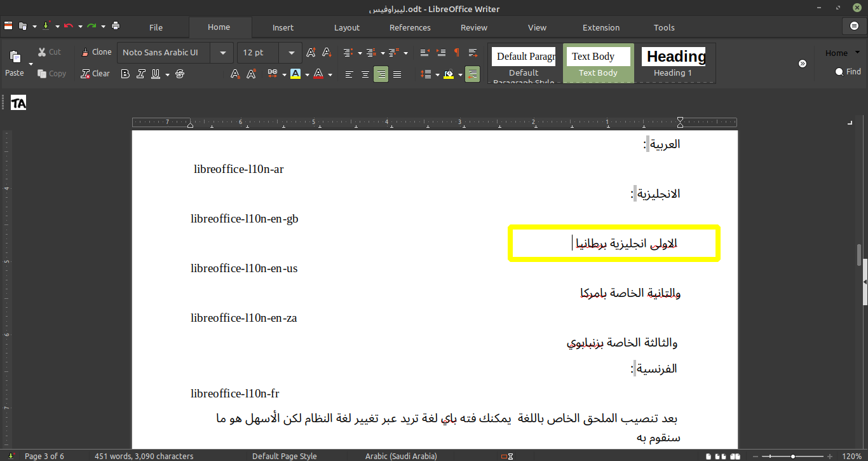The height and width of the screenshot is (461, 868).
Task: Click the Clone formatting brush
Action: [96, 52]
